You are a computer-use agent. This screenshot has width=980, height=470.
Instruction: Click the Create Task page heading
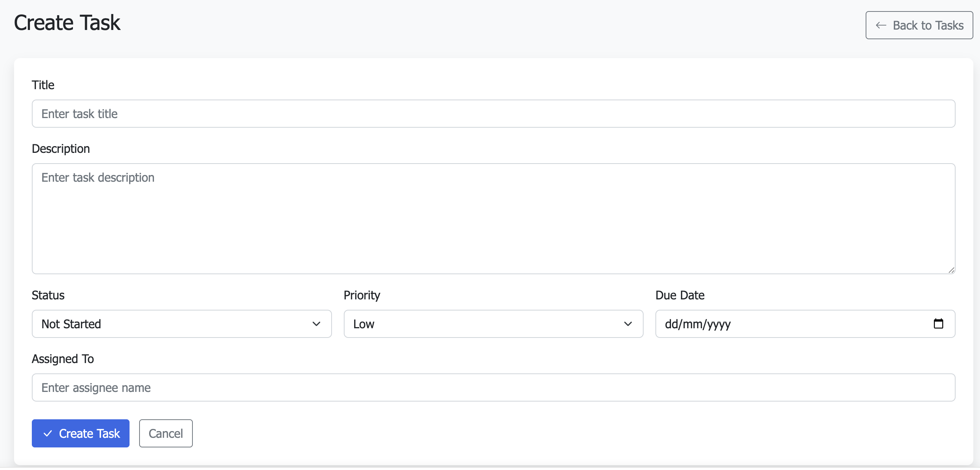coord(67,23)
